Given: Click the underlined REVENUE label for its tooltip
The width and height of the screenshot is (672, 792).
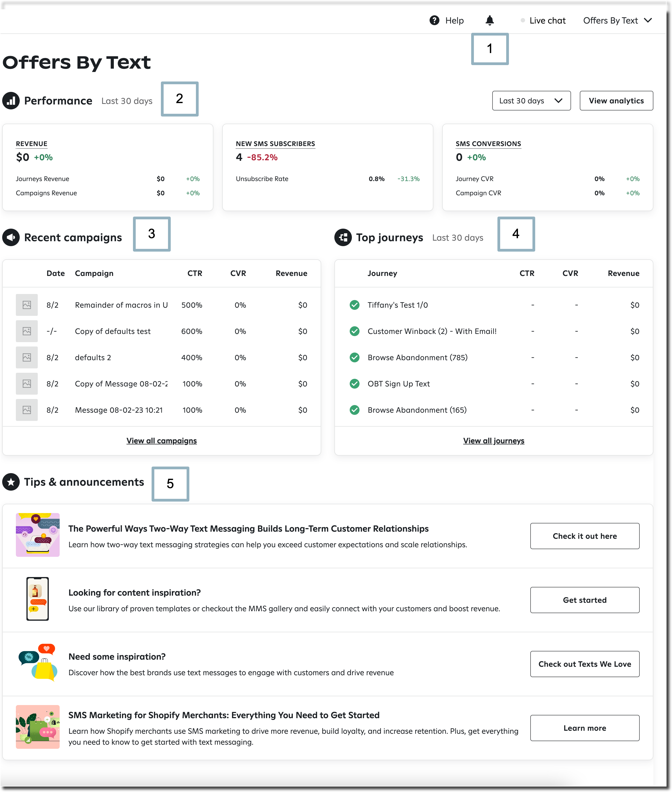Looking at the screenshot, I should click(32, 144).
